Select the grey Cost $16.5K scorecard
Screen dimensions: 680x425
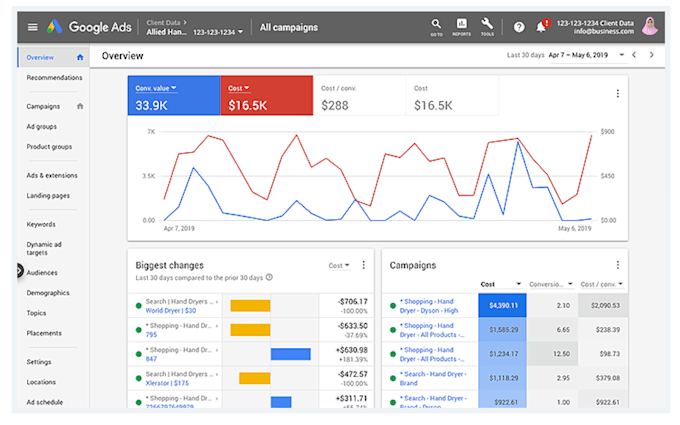click(452, 96)
